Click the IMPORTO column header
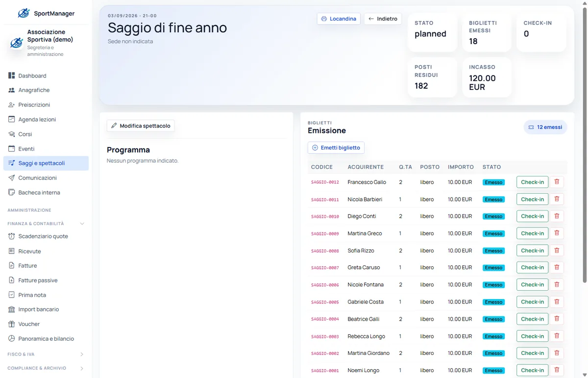Viewport: 588px width, 378px height. [x=461, y=167]
